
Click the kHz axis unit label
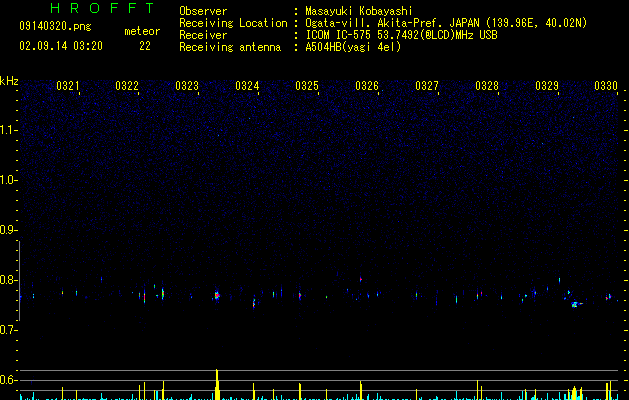9,81
